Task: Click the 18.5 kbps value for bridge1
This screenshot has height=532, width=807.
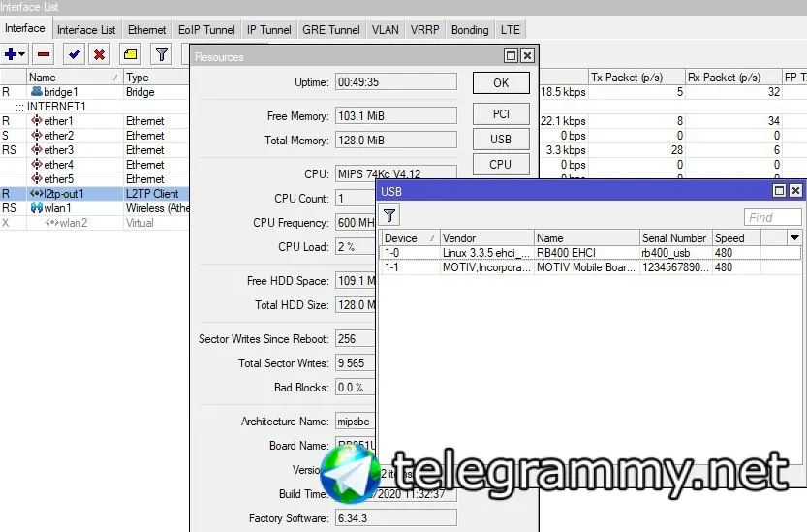Action: (563, 92)
